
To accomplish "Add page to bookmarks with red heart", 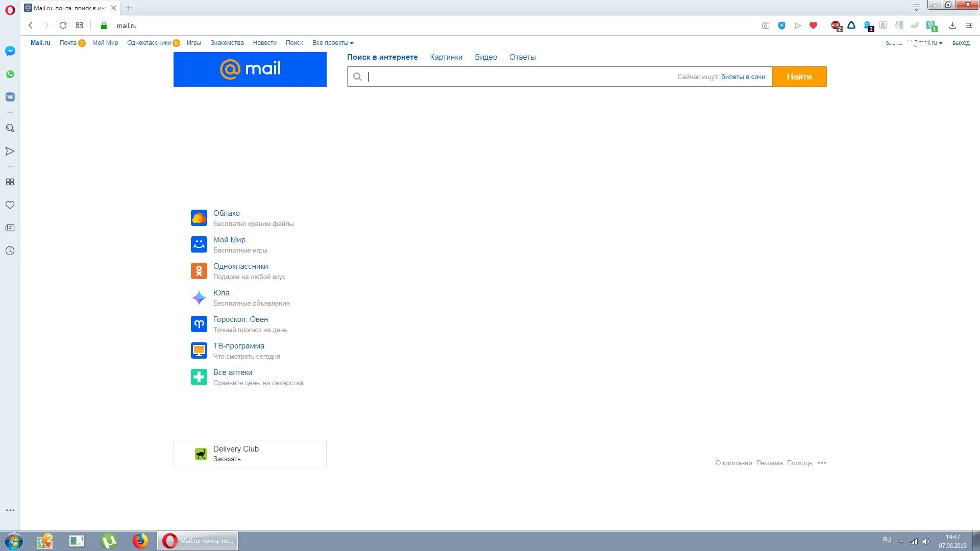I will [813, 26].
